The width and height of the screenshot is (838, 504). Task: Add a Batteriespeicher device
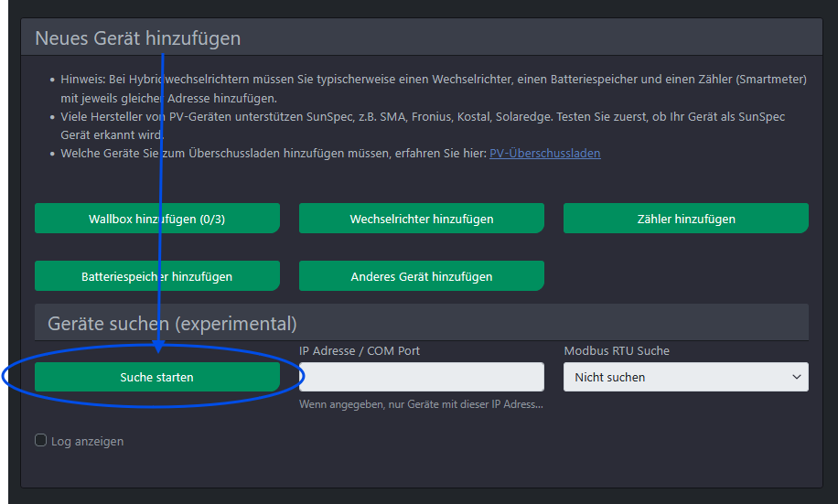click(156, 276)
